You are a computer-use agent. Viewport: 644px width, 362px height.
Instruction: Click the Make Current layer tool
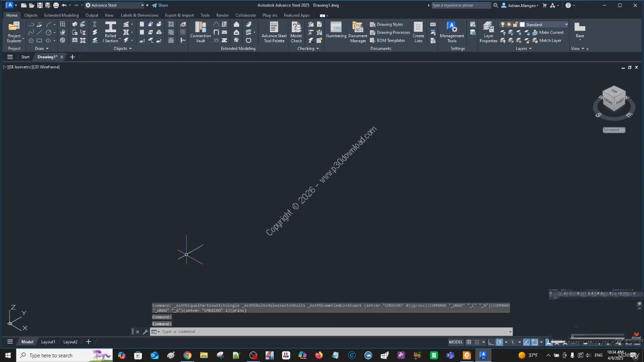[548, 33]
